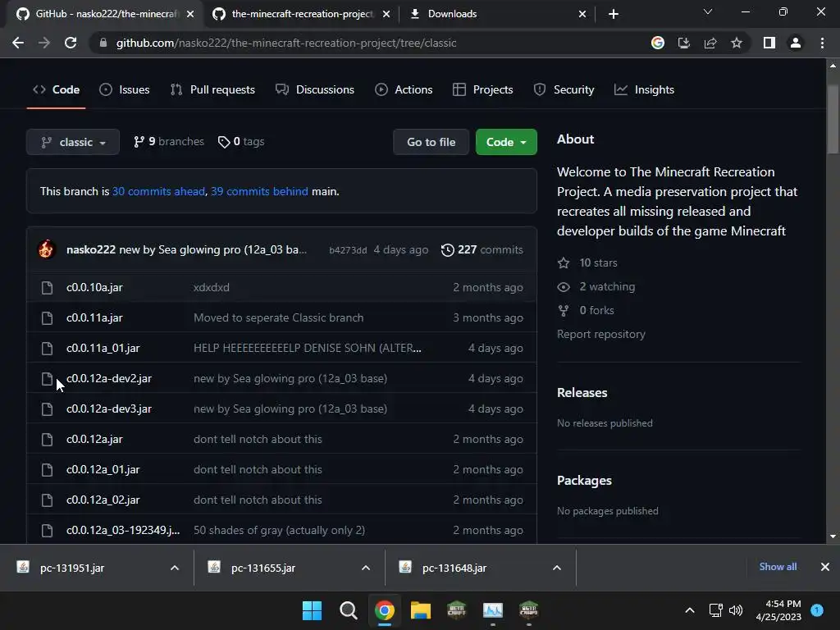Click nasko222 avatar image
The height and width of the screenshot is (630, 840).
tap(46, 249)
